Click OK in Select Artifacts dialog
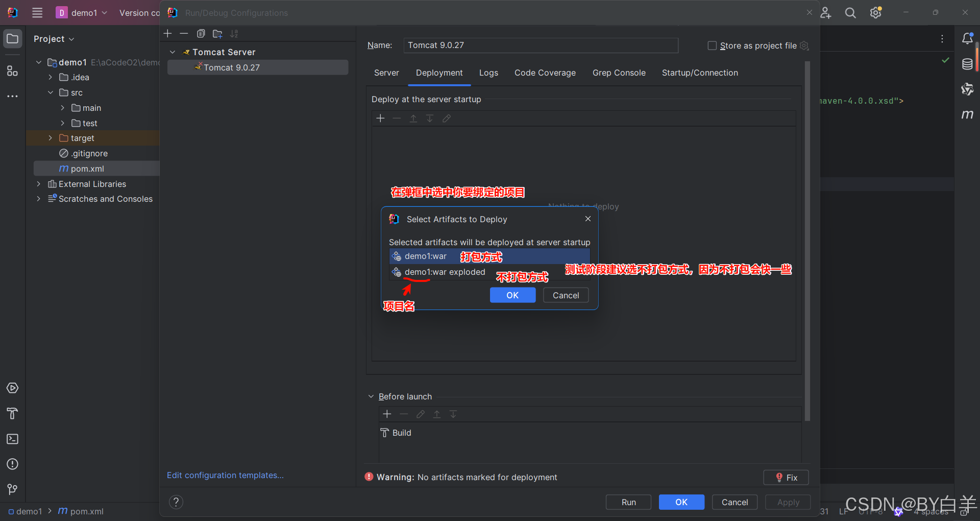980x521 pixels. point(512,295)
